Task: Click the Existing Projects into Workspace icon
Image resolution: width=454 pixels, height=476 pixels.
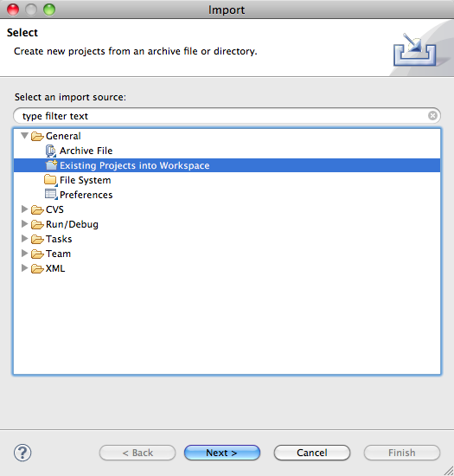Action: point(51,165)
